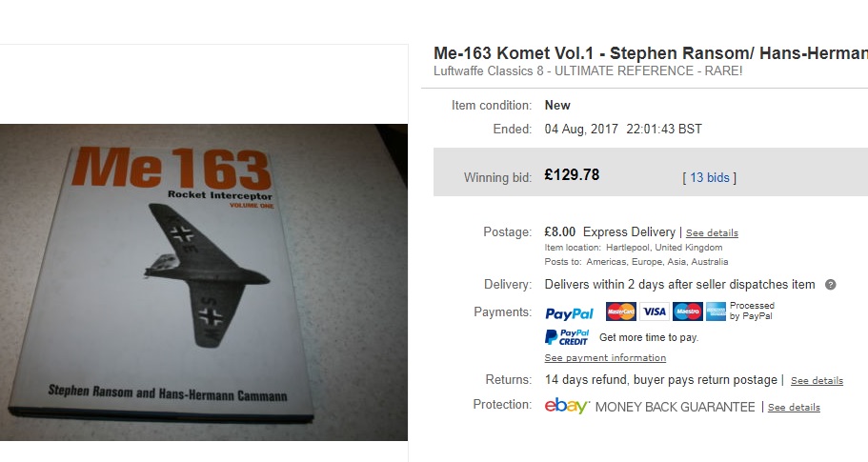This screenshot has width=868, height=462.
Task: Open the 13 bids history link
Action: click(709, 177)
